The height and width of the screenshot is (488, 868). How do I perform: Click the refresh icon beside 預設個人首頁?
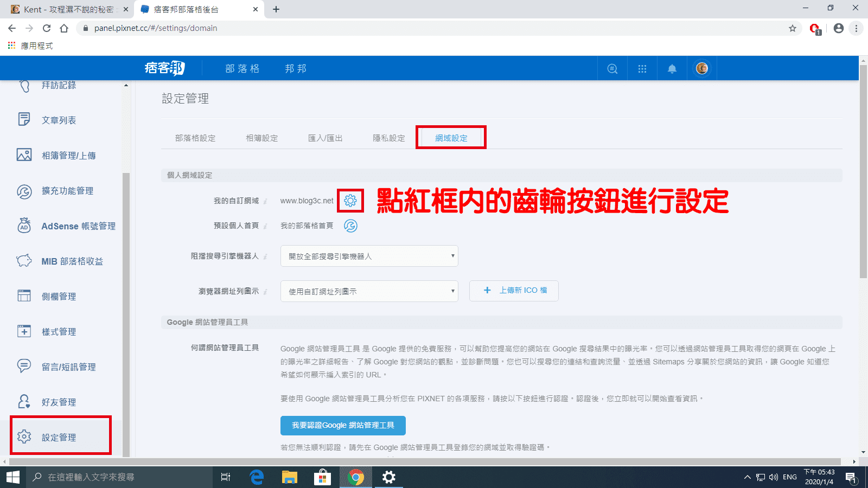click(x=351, y=226)
